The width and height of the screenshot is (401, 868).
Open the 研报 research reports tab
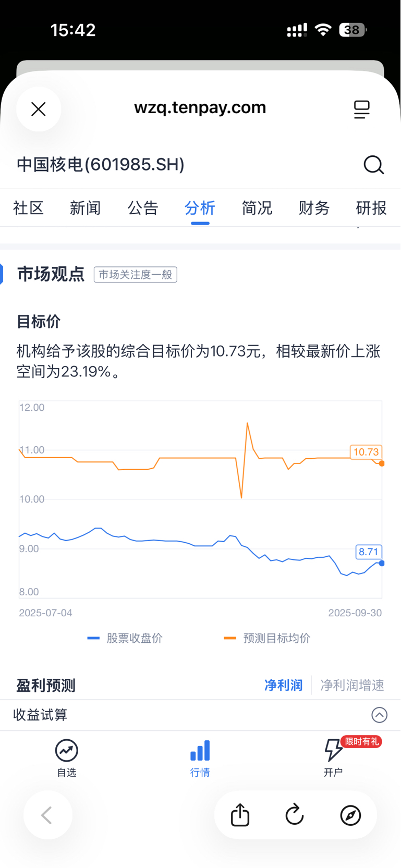click(371, 208)
